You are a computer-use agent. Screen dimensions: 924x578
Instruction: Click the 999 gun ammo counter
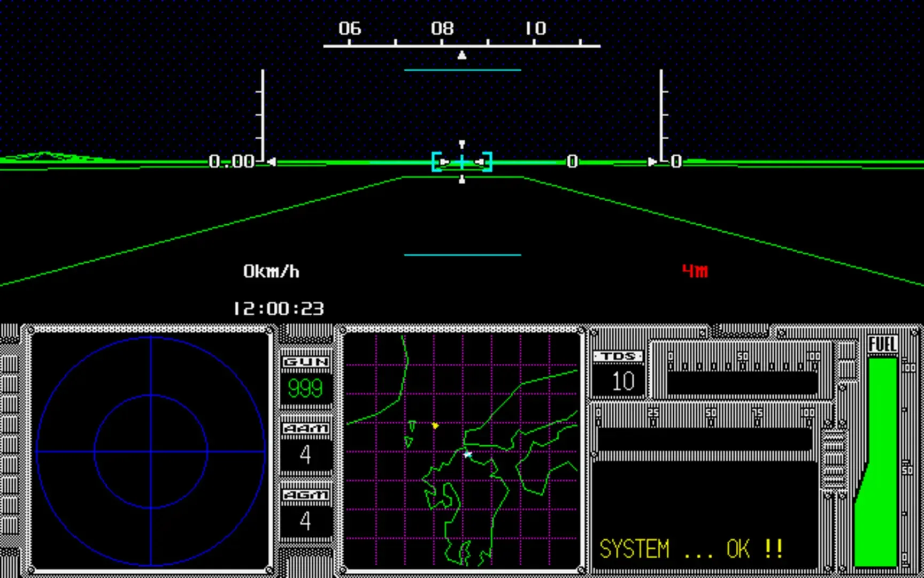click(305, 389)
